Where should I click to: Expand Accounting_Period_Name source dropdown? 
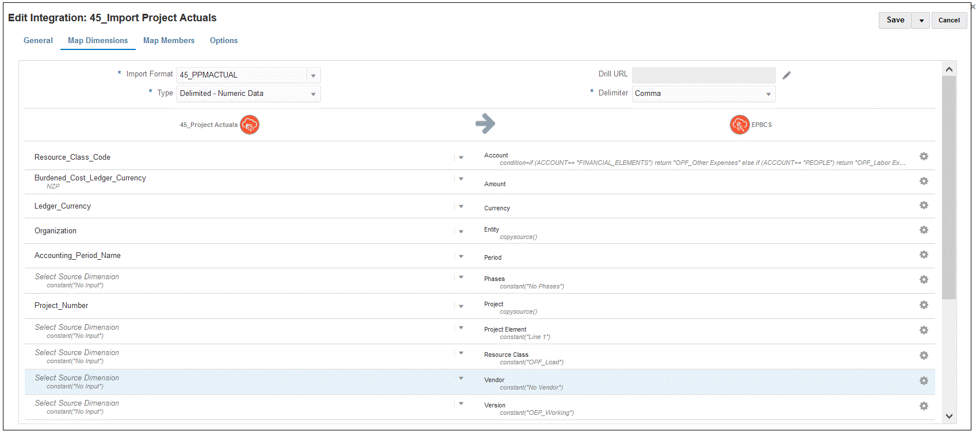coord(461,256)
